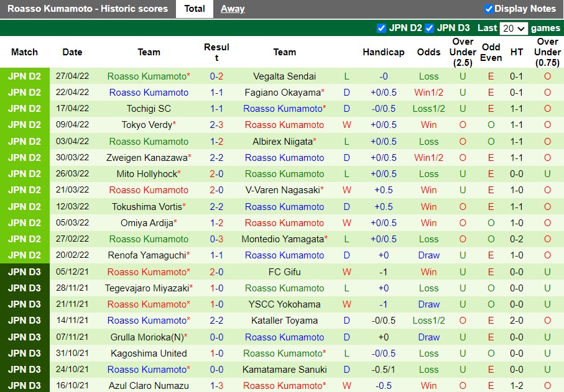The height and width of the screenshot is (392, 564).
Task: Click the date 14/11/21
Action: tap(72, 321)
